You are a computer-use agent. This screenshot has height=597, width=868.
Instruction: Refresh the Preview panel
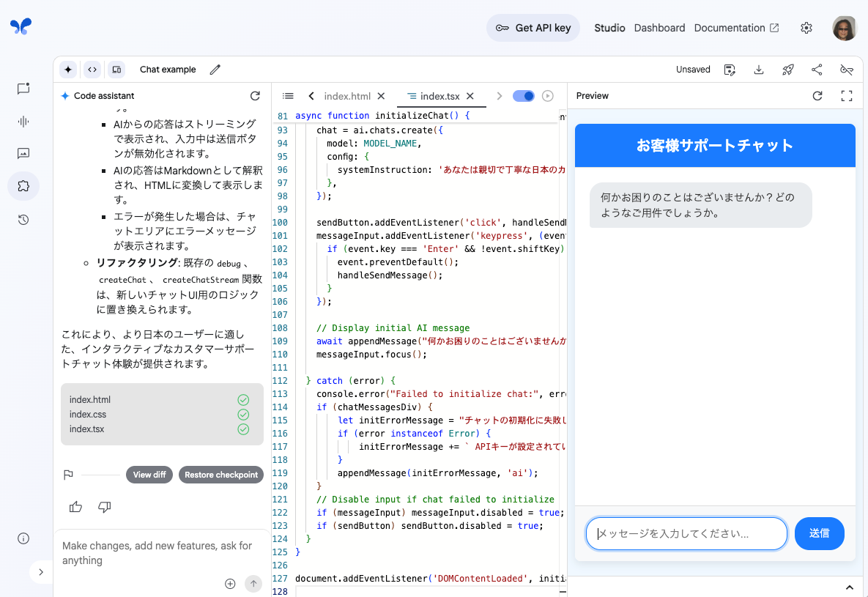click(x=817, y=96)
